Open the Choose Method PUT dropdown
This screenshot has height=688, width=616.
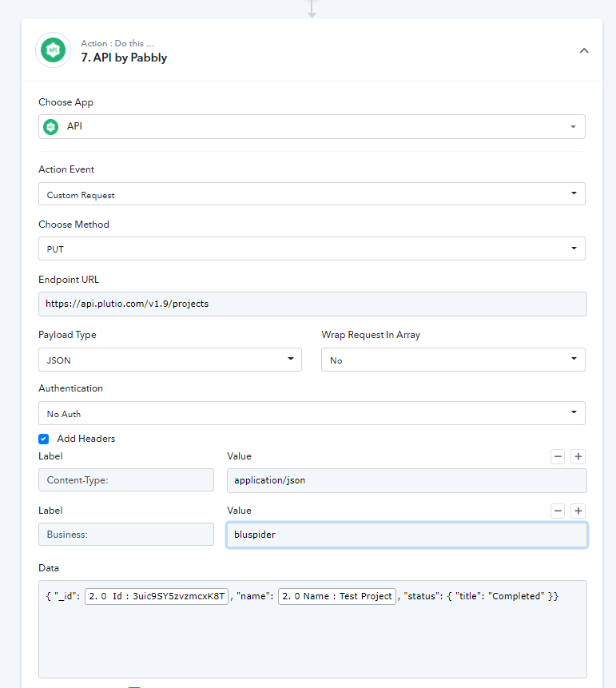tap(312, 249)
